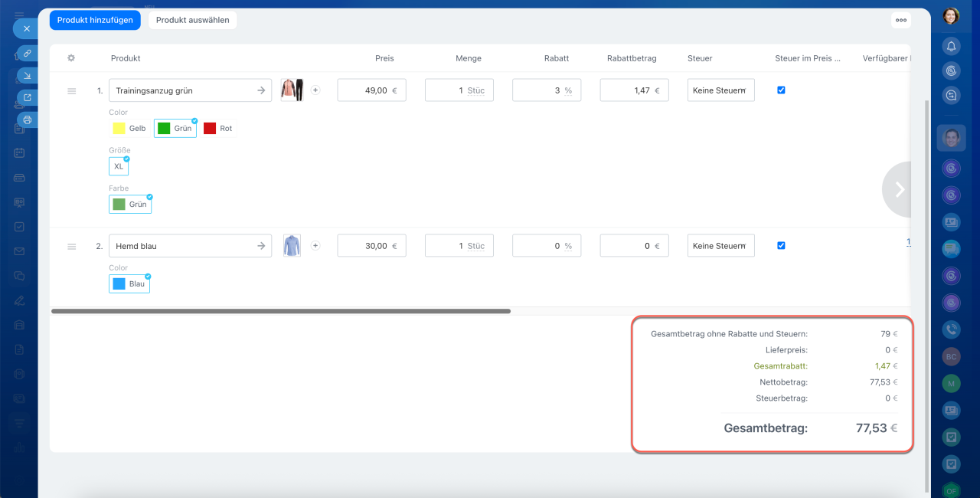
Task: Choose the Rot color swatch
Action: coord(218,129)
